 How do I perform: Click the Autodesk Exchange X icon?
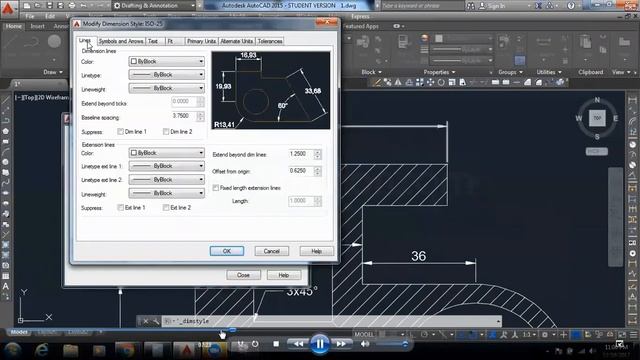(539, 6)
